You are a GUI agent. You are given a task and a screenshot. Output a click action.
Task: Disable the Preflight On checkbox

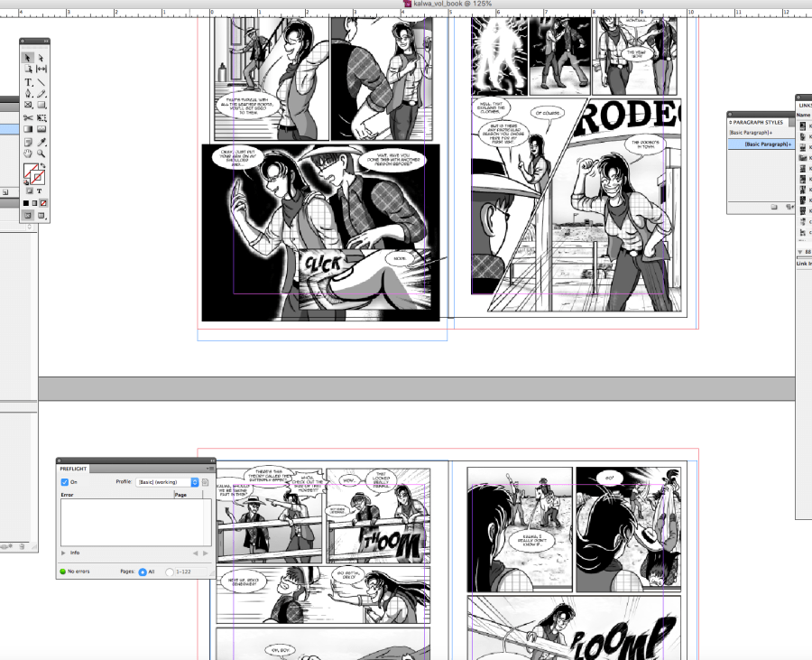click(65, 482)
